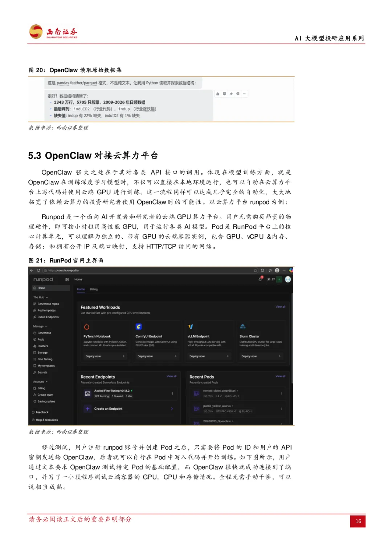This screenshot has height=555, width=392.
Task: Click View all for Recent Endpoints
Action: (171, 376)
